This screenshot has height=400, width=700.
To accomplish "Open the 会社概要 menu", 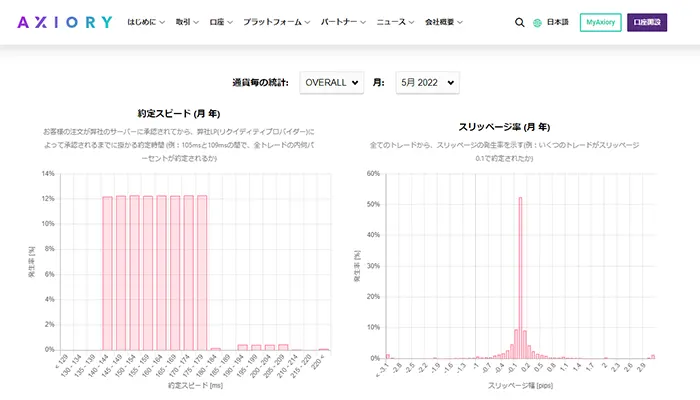I will 444,22.
